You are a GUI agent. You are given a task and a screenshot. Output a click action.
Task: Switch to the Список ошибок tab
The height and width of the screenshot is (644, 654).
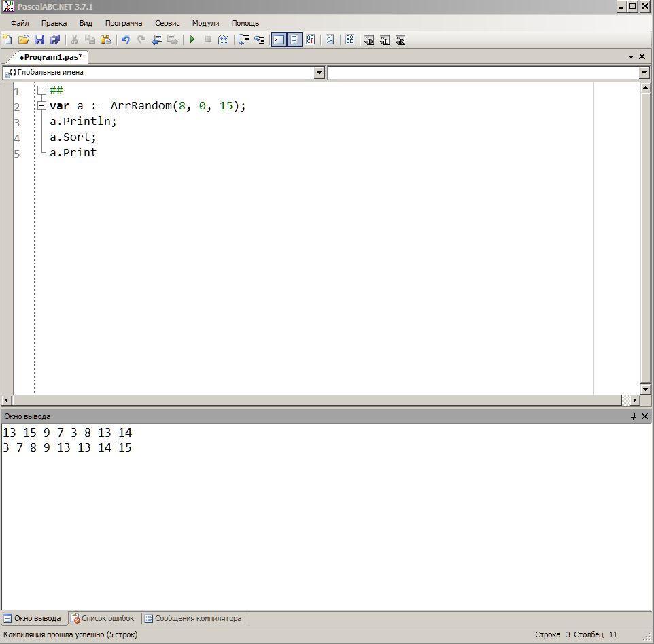point(103,618)
